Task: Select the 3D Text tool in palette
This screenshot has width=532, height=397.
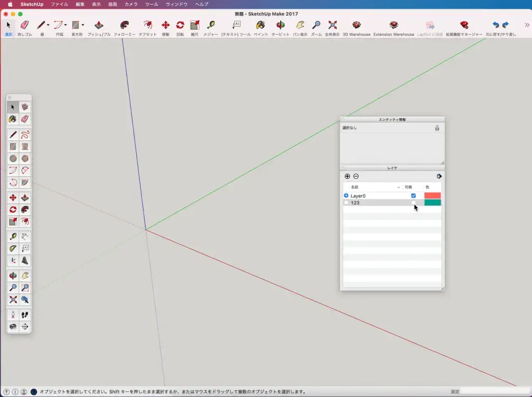Action: coord(25,260)
